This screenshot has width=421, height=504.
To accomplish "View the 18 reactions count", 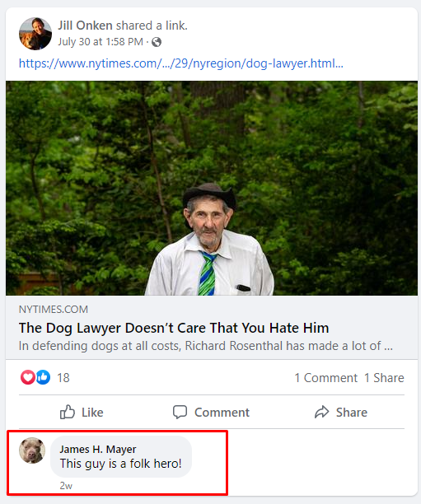I will (x=63, y=378).
